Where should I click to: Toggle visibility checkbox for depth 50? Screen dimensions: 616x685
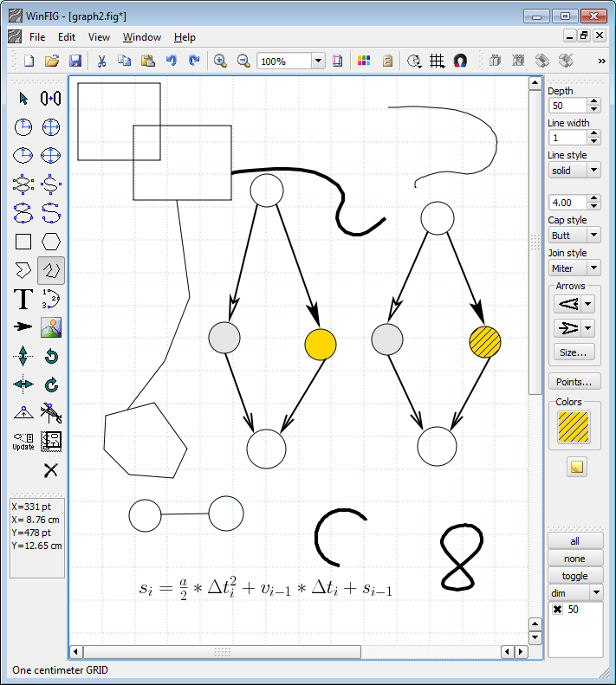(557, 610)
